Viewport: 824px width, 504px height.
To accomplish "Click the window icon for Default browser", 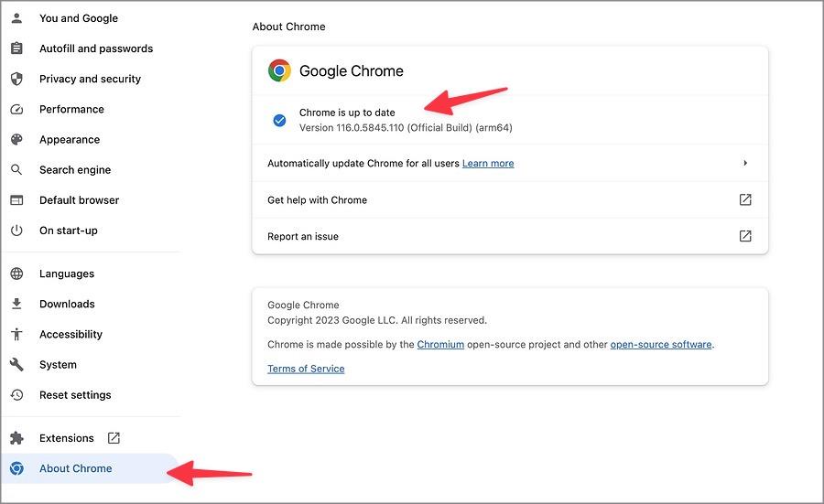I will [x=16, y=200].
